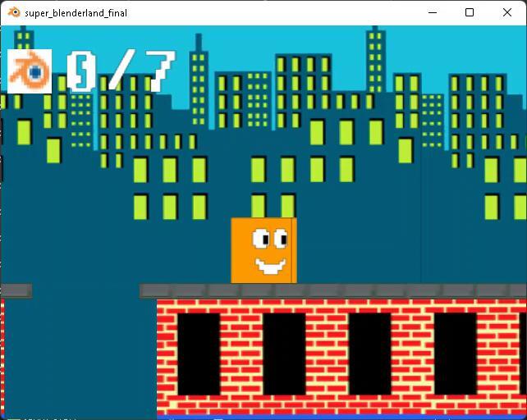Click the second black window on brick building
527x420 pixels.
click(x=284, y=354)
